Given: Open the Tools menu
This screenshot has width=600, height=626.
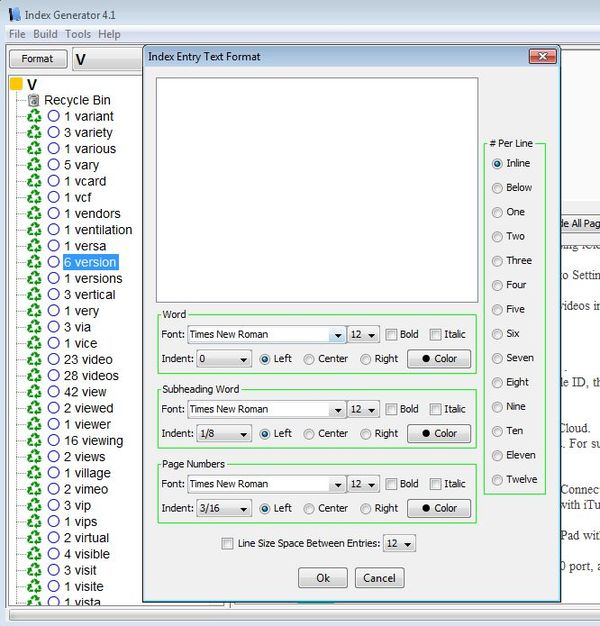Looking at the screenshot, I should 78,34.
